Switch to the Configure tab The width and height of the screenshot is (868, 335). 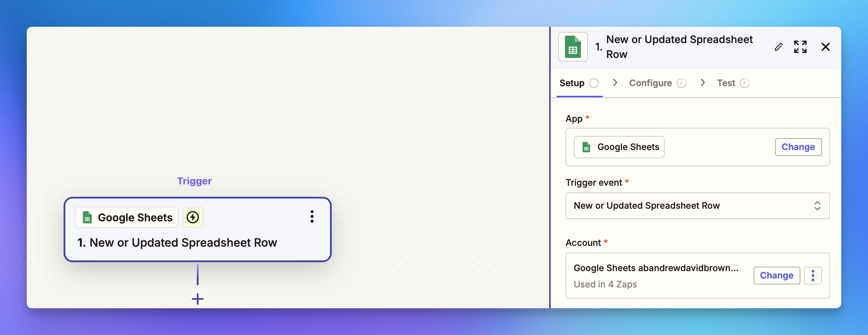tap(658, 83)
